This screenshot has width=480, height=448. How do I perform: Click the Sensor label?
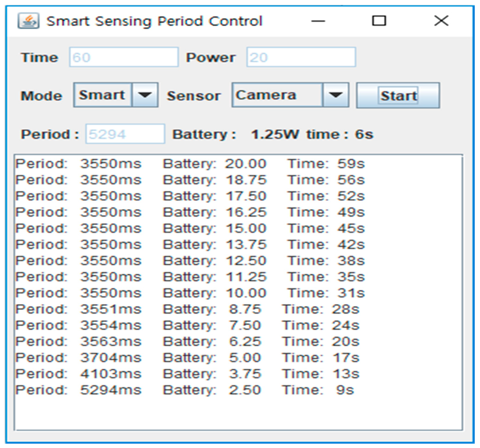tap(194, 96)
